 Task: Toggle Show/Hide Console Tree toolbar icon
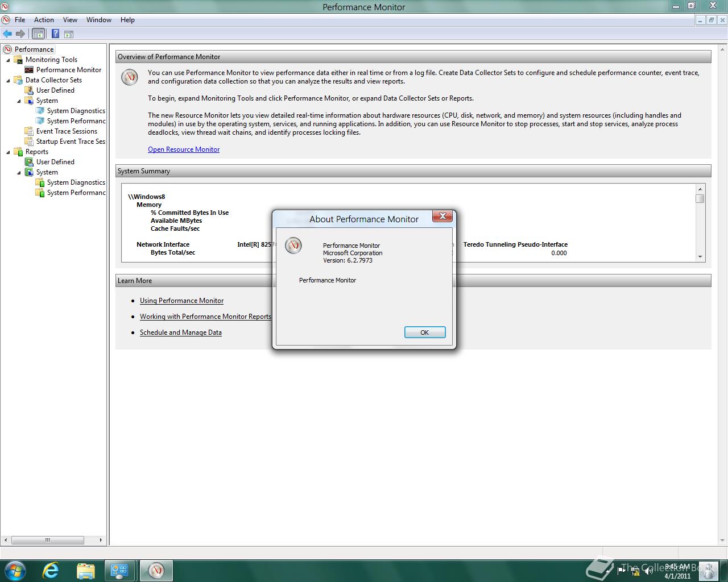tap(38, 34)
